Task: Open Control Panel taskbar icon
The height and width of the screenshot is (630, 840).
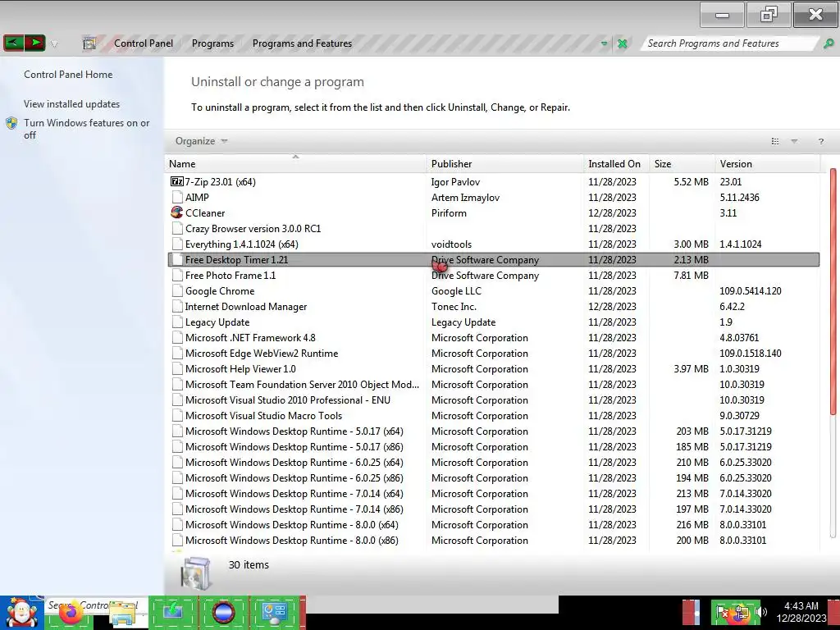Action: [275, 612]
